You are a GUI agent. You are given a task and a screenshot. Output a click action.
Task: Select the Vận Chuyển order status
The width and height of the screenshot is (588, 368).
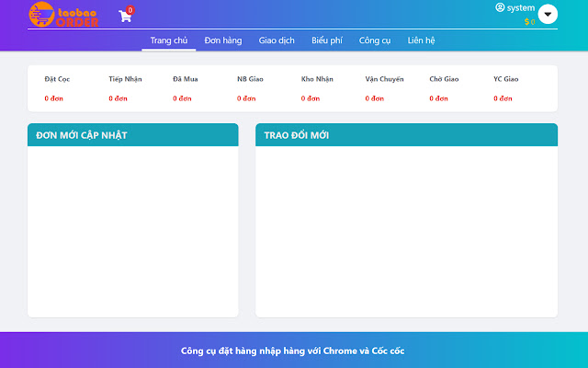click(384, 79)
